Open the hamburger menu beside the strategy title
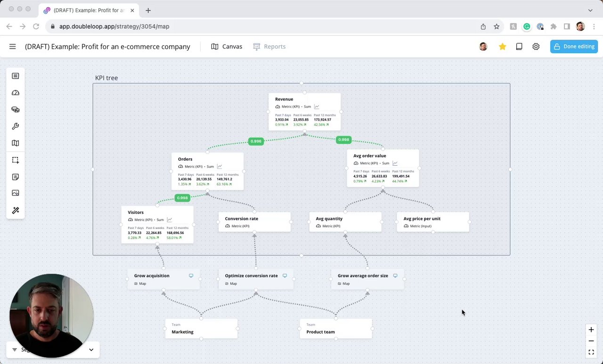603x364 pixels. point(13,47)
